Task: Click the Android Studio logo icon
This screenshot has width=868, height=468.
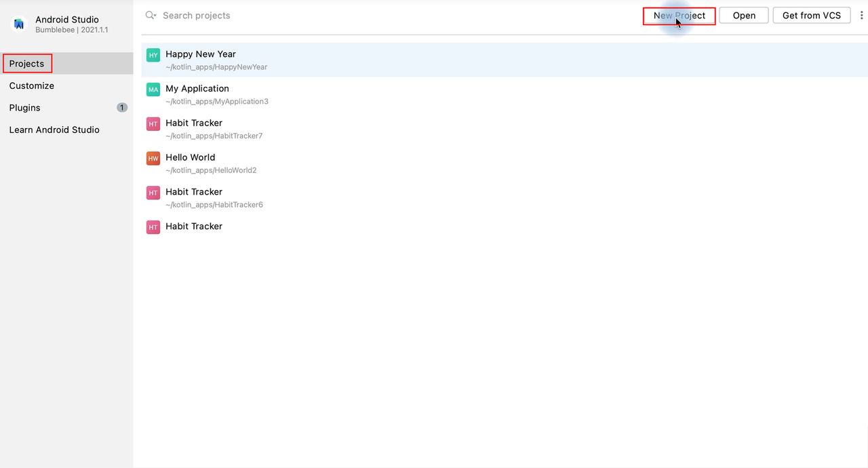Action: [x=19, y=24]
